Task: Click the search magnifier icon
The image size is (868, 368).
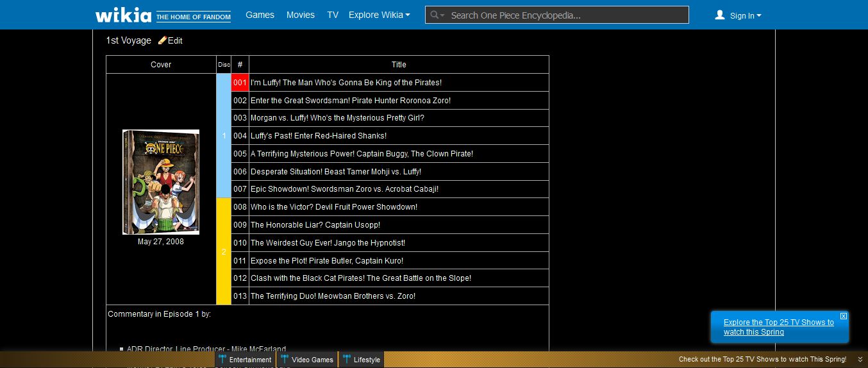Action: point(434,15)
